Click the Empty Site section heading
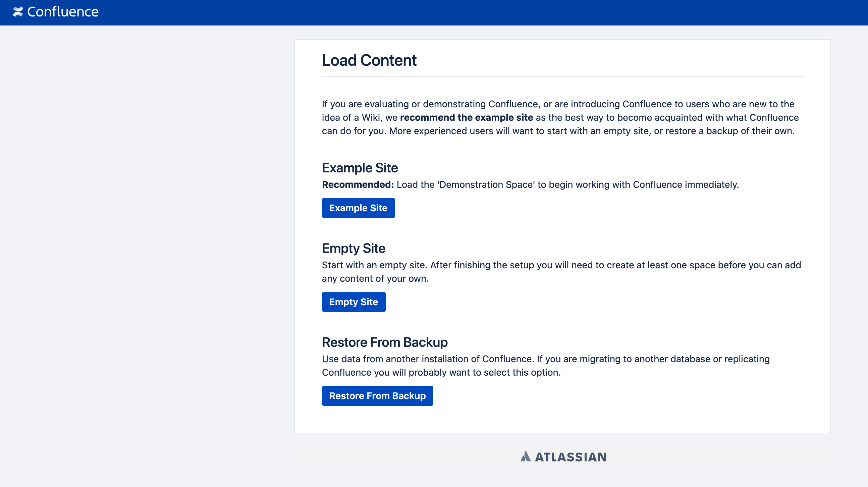The width and height of the screenshot is (868, 487). [354, 249]
